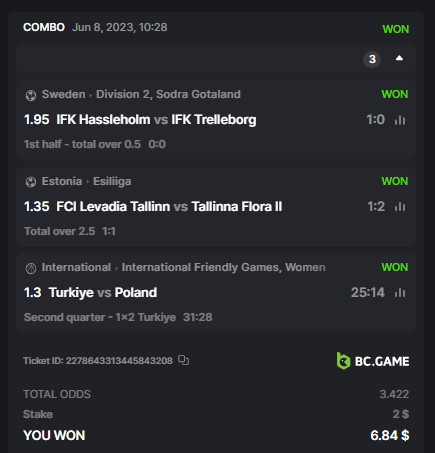Screen dimensions: 435x453
Task: Open Division 2, Sodra Gotaland league link
Action: click(168, 94)
